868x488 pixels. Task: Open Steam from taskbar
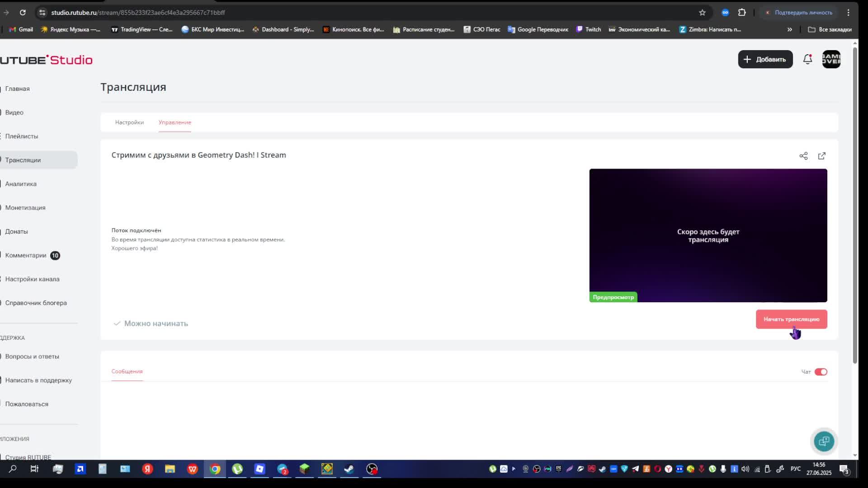coord(349,469)
